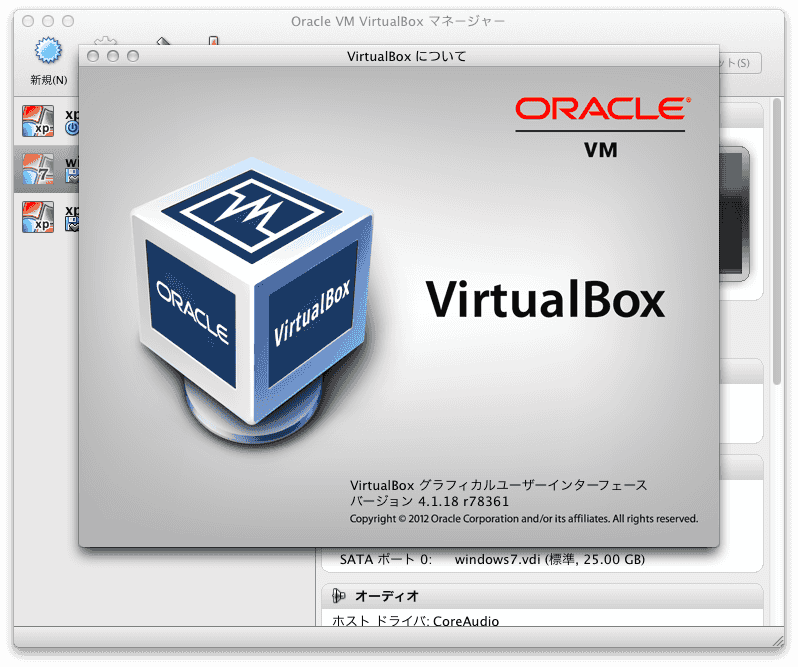Click the ホスト ドライバ: CoreAudio line
798x667 pixels.
(x=415, y=621)
